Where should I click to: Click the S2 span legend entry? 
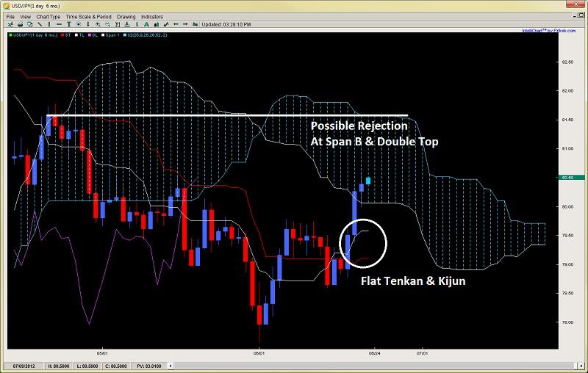[x=145, y=35]
